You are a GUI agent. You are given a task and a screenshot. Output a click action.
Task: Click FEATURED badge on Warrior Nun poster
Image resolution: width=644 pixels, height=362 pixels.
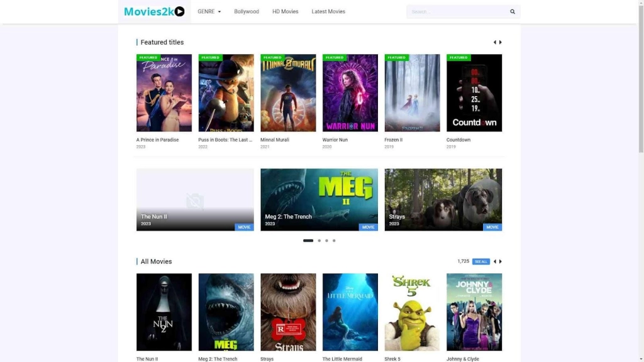(334, 58)
